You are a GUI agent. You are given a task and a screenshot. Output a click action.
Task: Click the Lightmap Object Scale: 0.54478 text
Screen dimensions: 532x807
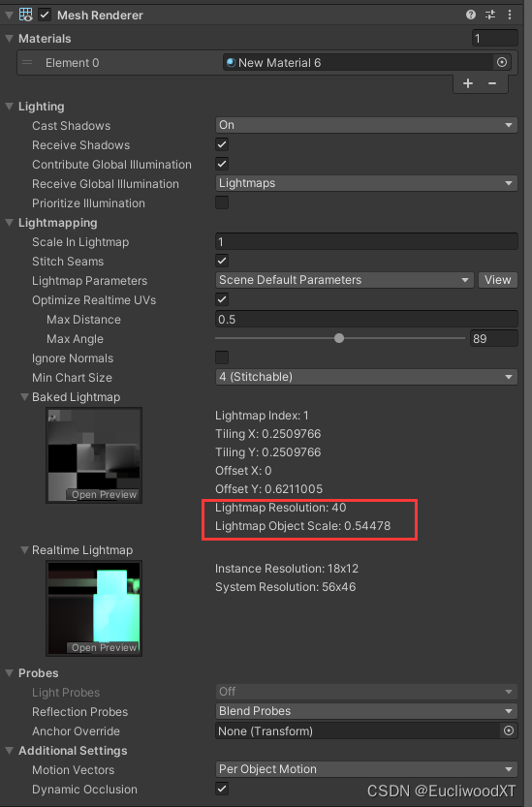pos(302,526)
